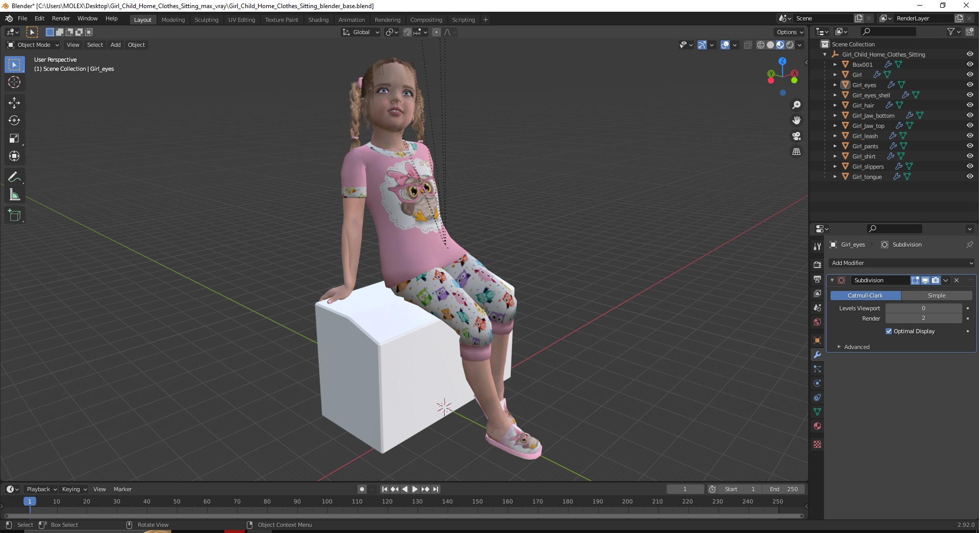Viewport: 980px width, 533px height.
Task: Open the Render menu
Action: [x=61, y=18]
